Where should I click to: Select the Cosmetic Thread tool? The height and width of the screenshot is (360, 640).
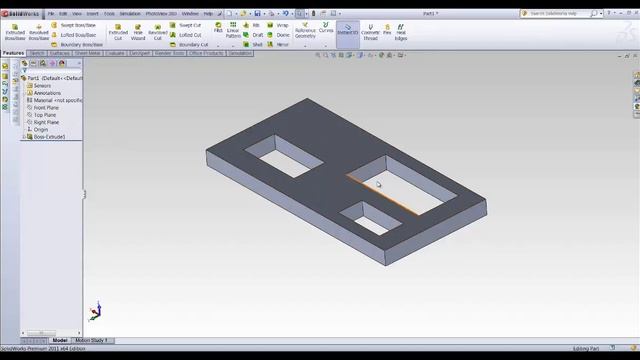click(x=370, y=32)
